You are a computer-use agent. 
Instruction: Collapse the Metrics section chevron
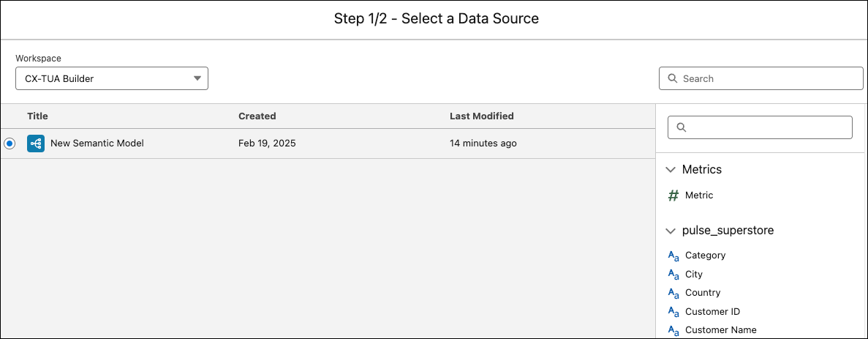(x=671, y=170)
